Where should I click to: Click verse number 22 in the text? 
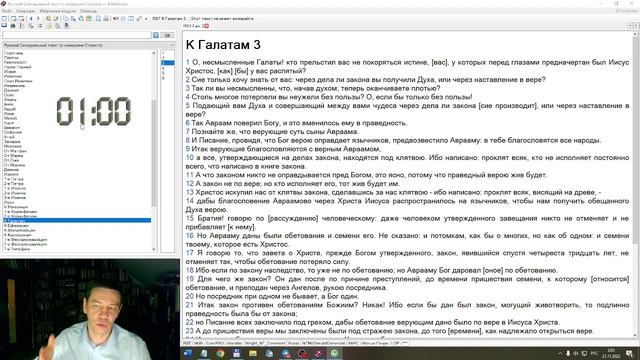pyautogui.click(x=189, y=322)
